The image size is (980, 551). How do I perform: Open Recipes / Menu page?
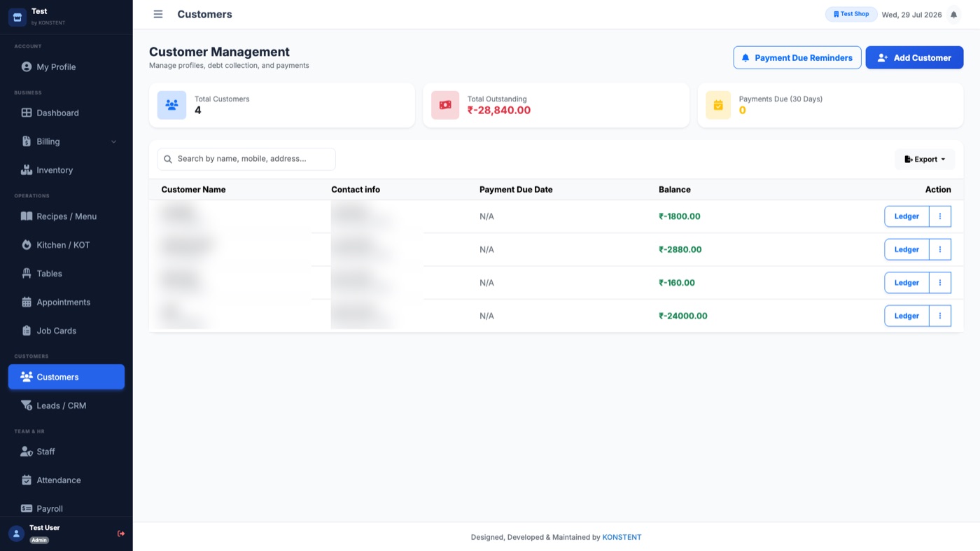(66, 216)
